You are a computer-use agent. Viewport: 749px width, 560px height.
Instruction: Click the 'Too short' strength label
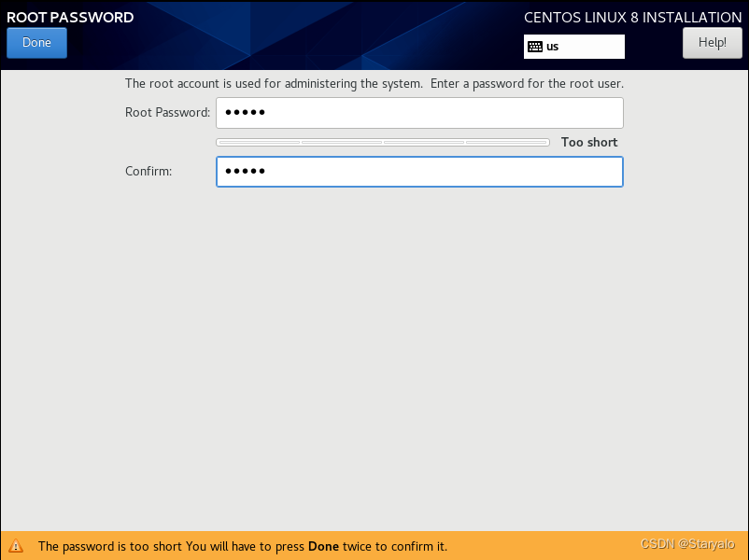pos(589,142)
